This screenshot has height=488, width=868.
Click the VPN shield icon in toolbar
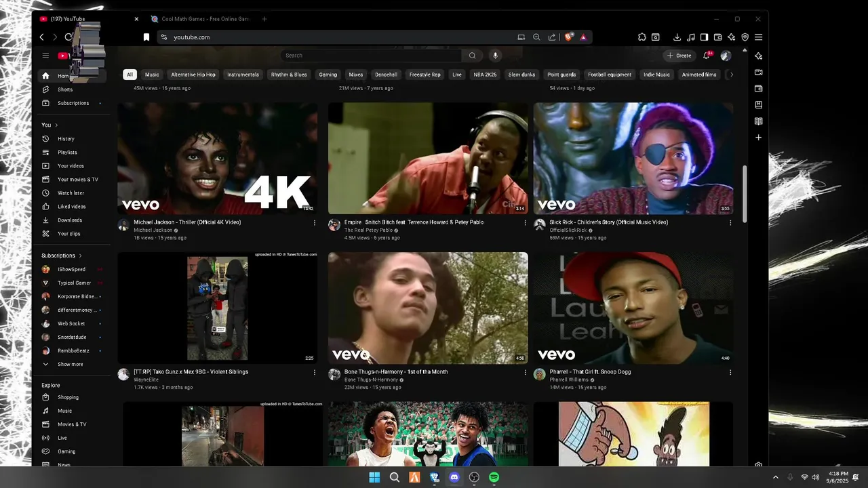coord(745,37)
